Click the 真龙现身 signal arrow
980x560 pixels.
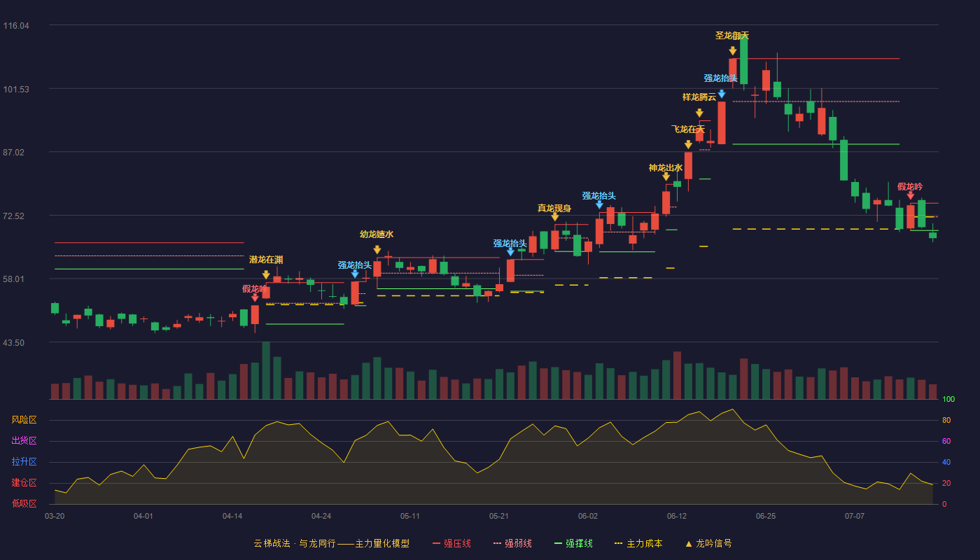click(x=555, y=217)
